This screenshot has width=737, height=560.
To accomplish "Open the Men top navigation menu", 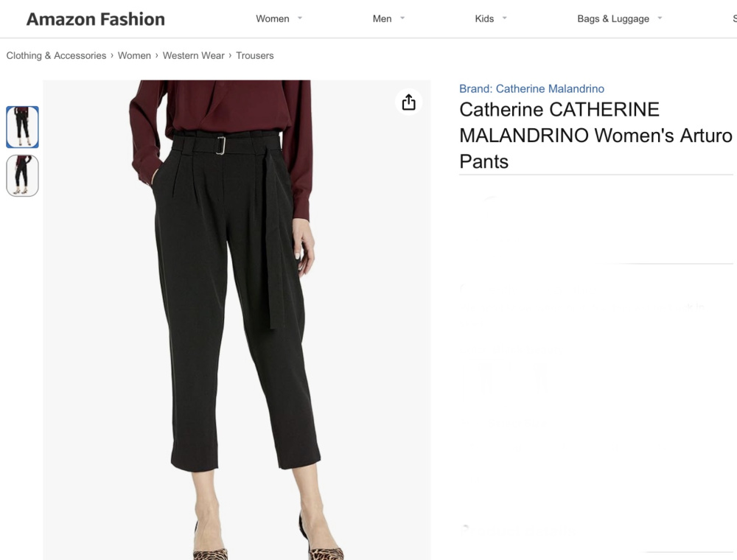I will pos(382,19).
